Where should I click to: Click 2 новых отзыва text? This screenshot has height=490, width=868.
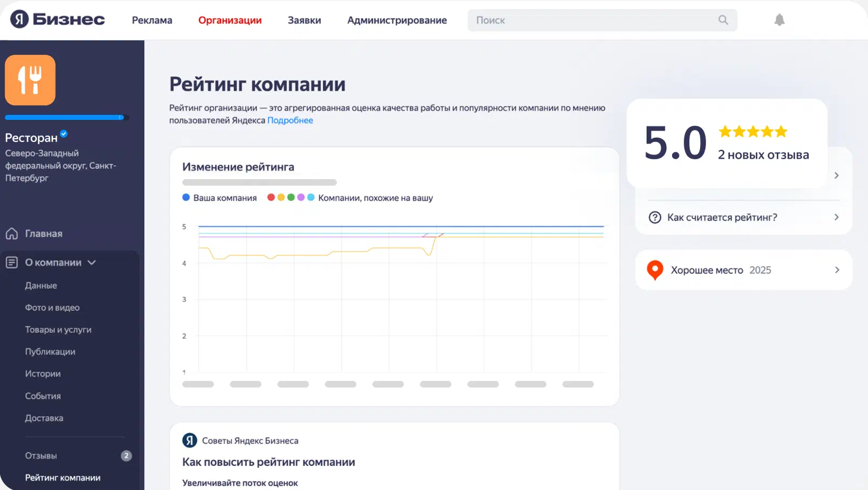pyautogui.click(x=763, y=155)
